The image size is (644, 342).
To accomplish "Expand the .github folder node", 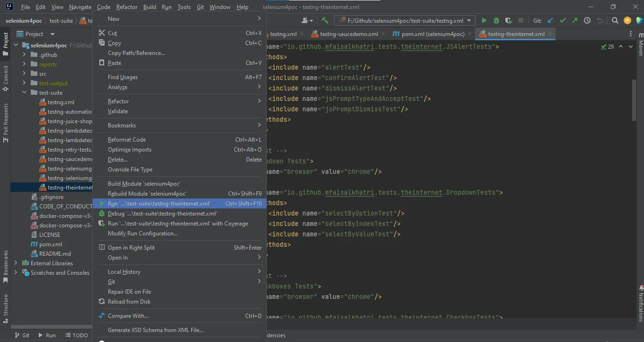I will coord(24,55).
